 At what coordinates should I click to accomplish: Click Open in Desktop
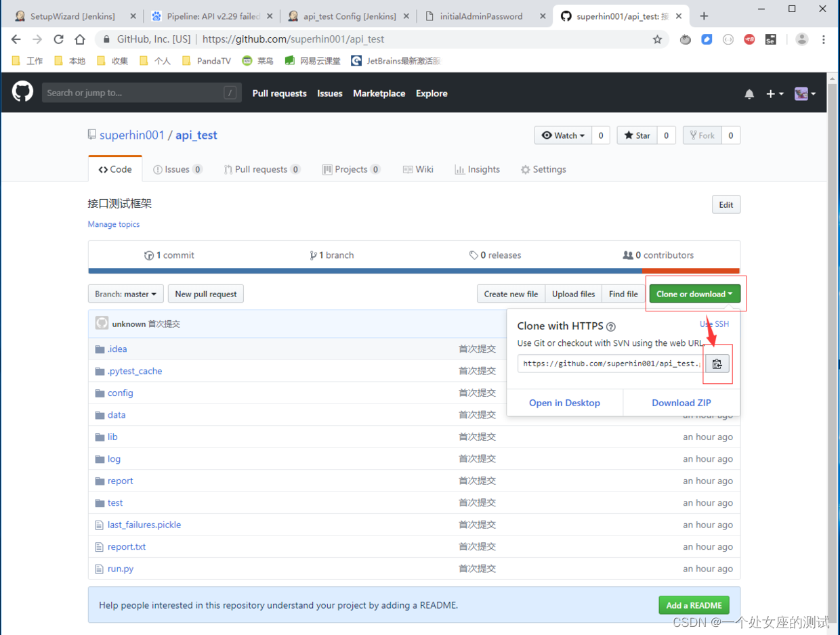click(564, 403)
